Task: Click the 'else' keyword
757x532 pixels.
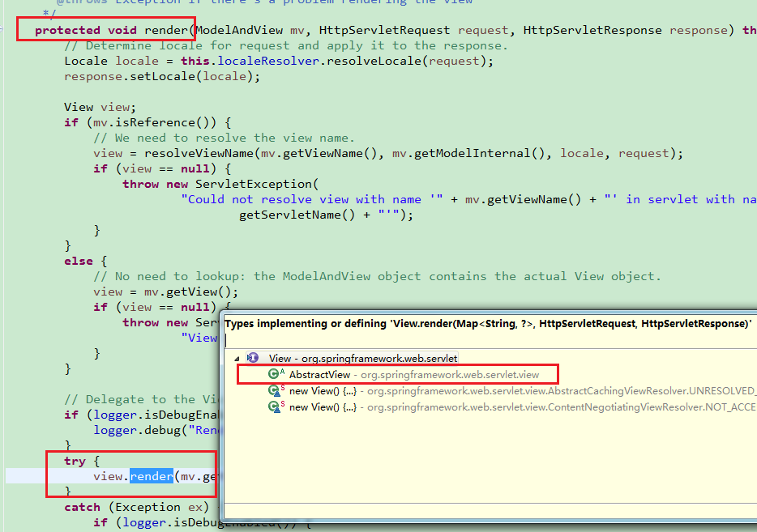Action: [x=78, y=261]
